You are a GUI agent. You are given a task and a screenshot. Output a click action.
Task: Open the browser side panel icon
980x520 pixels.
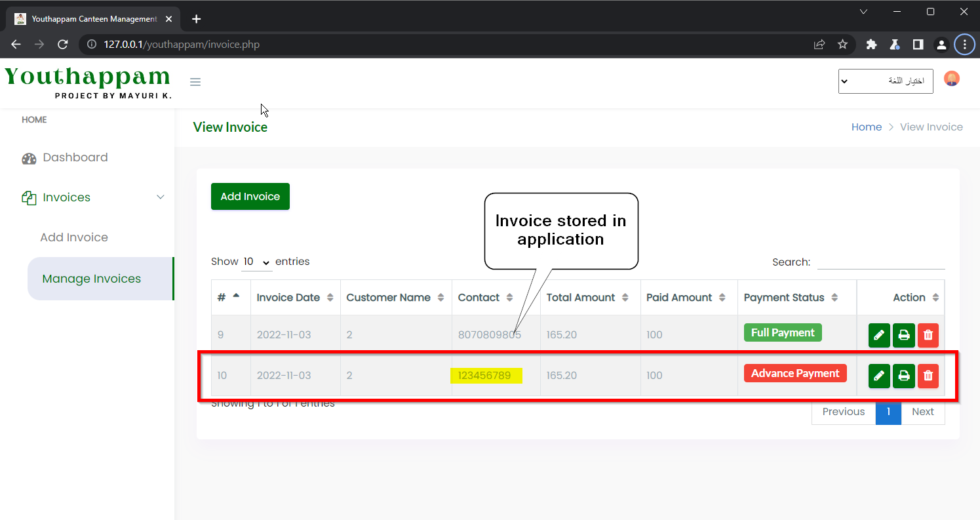918,45
